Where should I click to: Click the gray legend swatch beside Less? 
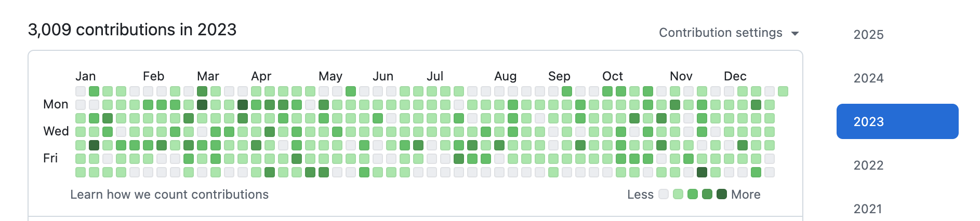click(664, 194)
